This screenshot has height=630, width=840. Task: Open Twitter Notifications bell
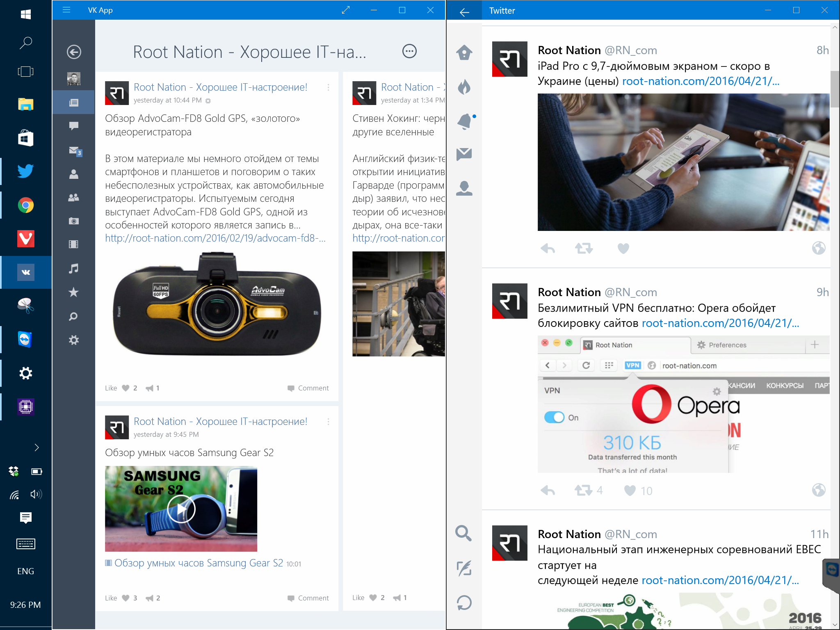coord(465,121)
